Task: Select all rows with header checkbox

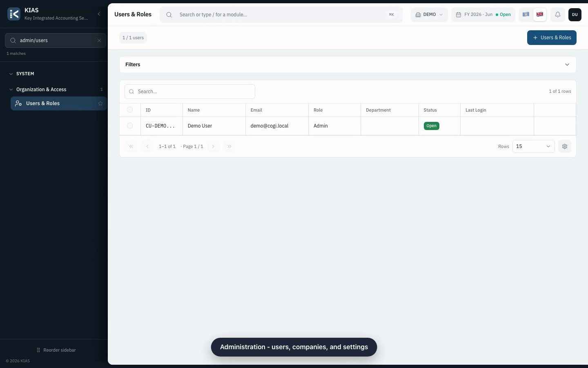Action: (x=130, y=110)
